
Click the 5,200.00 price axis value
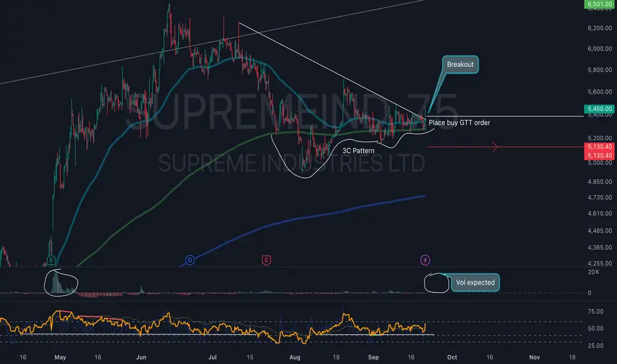click(x=600, y=138)
